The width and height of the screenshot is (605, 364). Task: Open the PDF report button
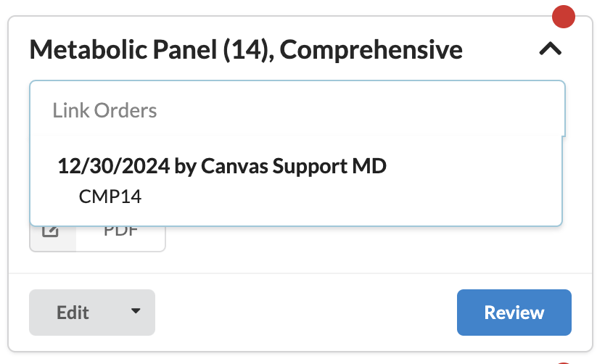tap(120, 233)
